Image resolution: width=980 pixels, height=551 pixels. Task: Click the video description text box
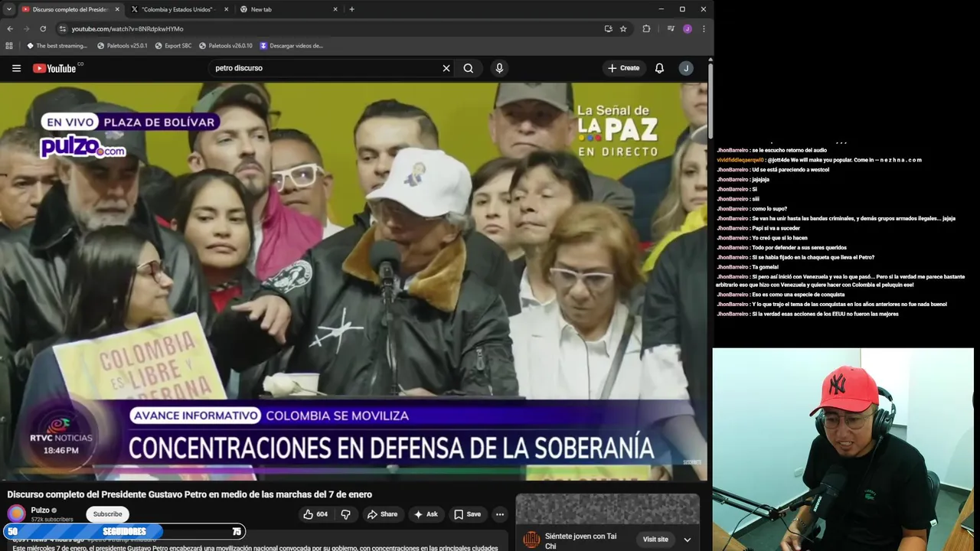tap(257, 541)
